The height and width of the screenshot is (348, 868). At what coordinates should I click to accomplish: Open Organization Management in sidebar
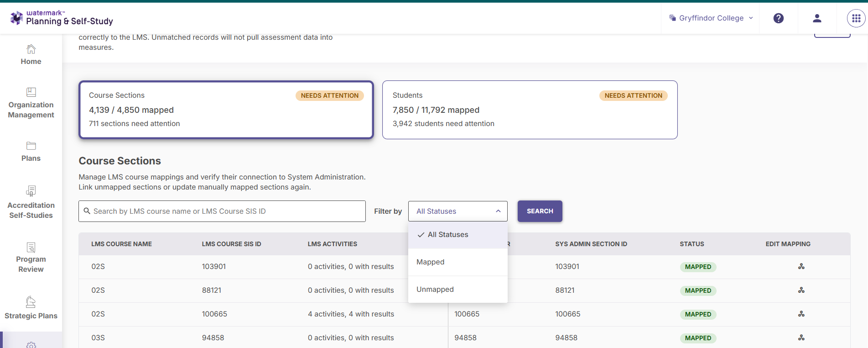31,103
